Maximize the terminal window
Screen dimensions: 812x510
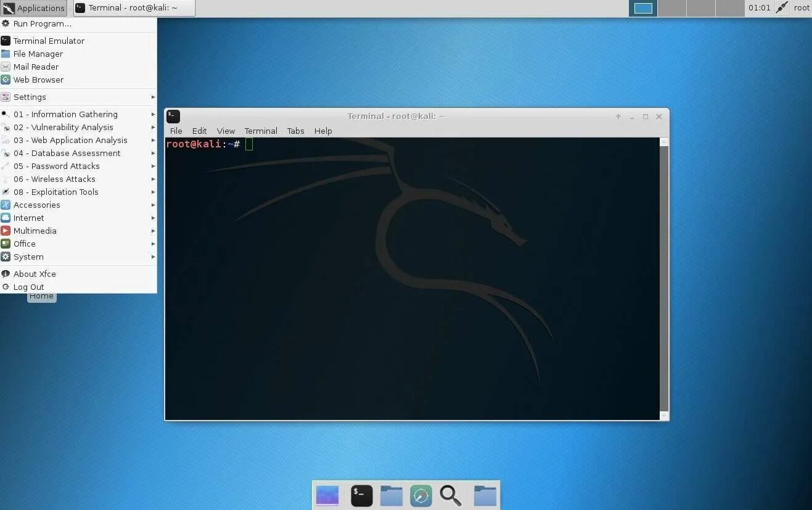click(x=646, y=117)
